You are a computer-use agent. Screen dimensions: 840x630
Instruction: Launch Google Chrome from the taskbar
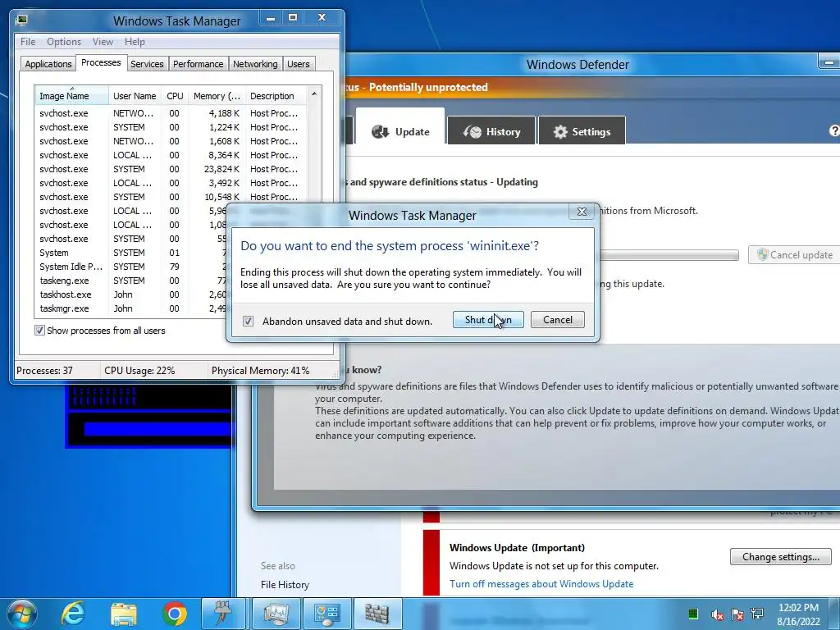click(x=175, y=614)
